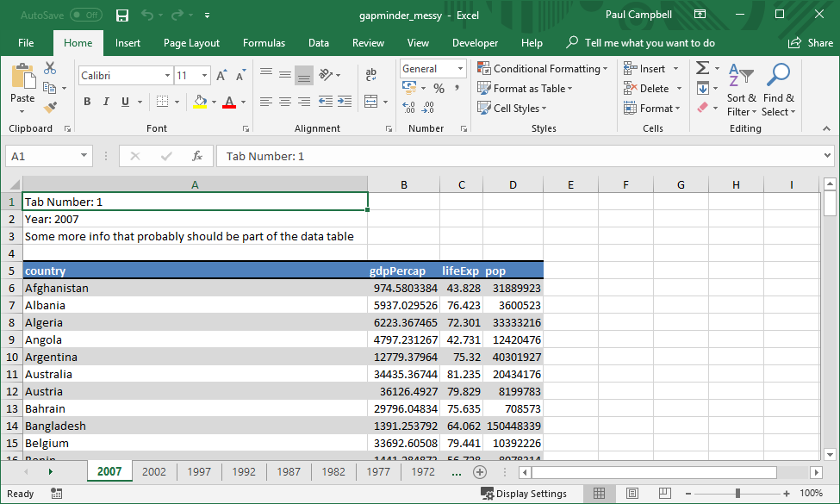
Task: Click Decrease Indent icon
Action: point(325,101)
